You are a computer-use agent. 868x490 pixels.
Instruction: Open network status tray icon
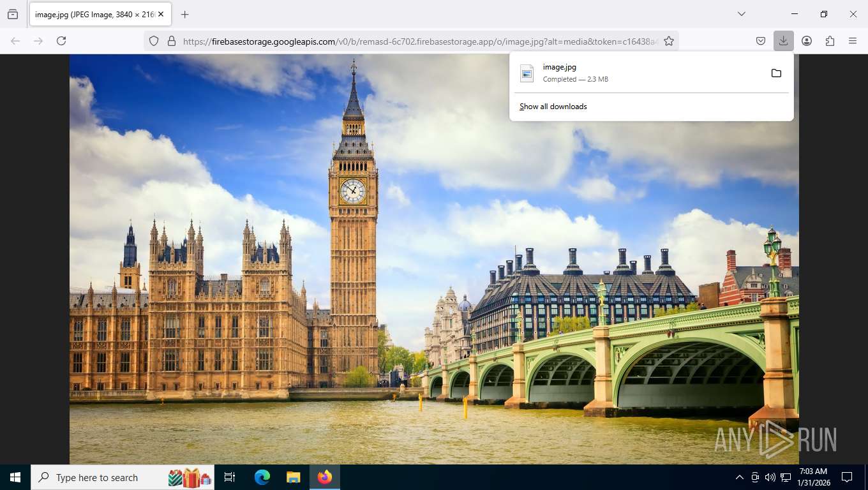pyautogui.click(x=786, y=477)
